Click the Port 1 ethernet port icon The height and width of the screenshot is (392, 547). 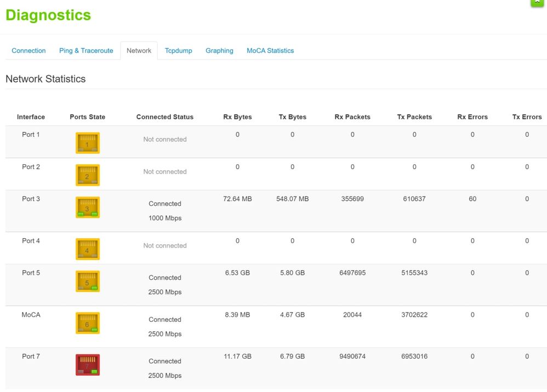click(87, 143)
